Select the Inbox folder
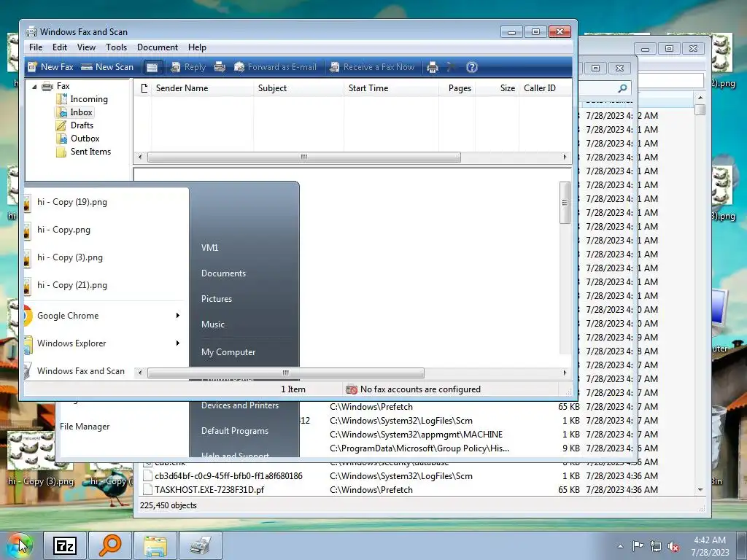 (x=81, y=112)
